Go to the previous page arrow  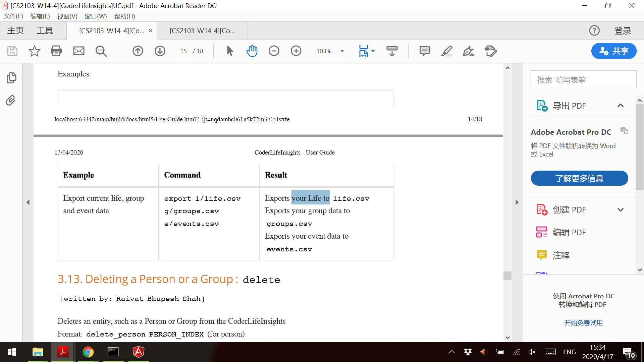(x=138, y=51)
